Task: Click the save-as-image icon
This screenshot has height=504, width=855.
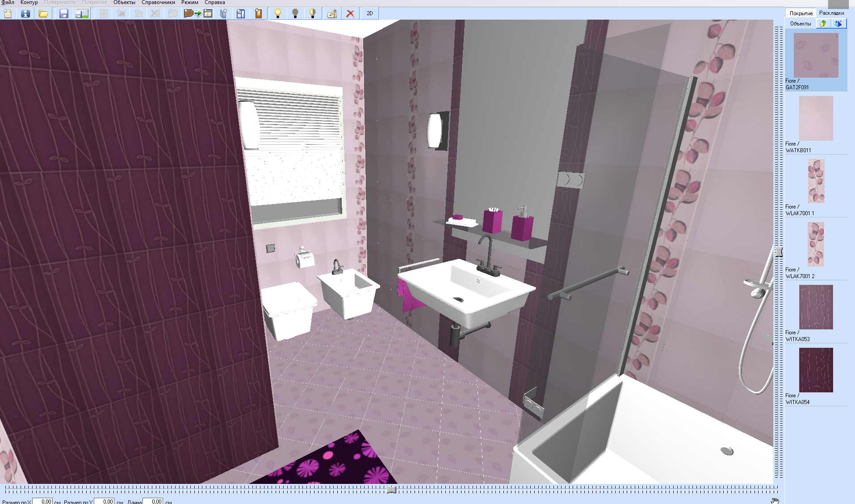Action: tap(82, 13)
